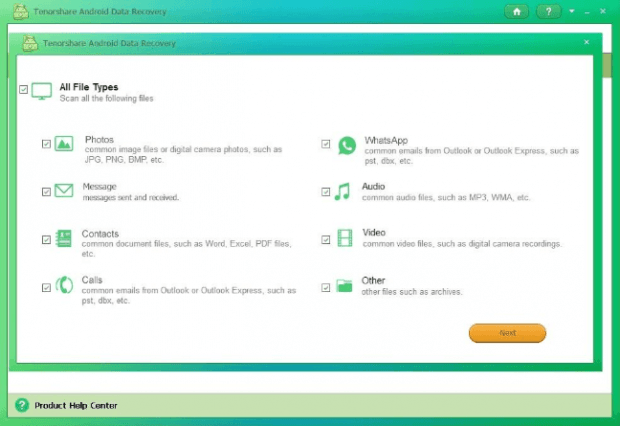Viewport: 620px width, 426px height.
Task: Toggle the Calls checkbox
Action: pyautogui.click(x=46, y=288)
